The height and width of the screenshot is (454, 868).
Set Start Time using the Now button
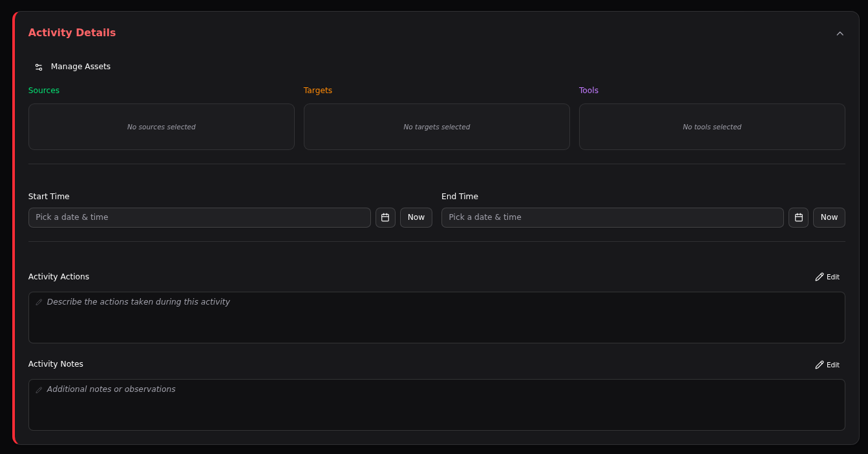[416, 218]
